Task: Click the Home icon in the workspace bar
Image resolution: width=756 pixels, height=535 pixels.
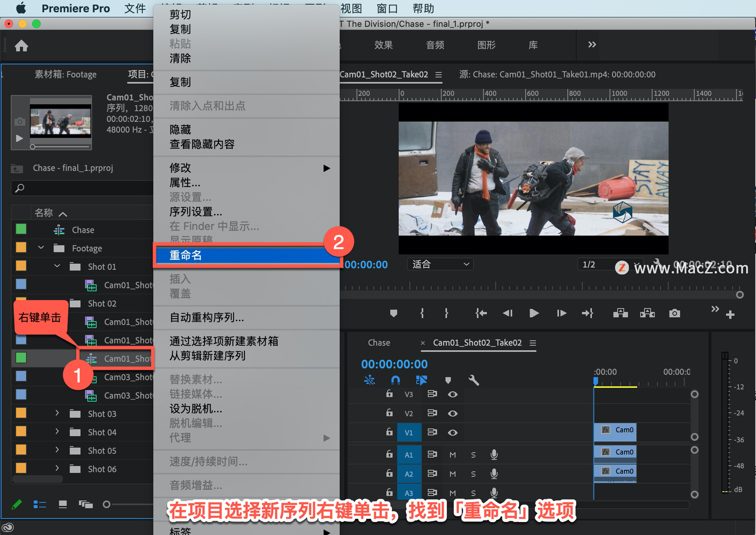Action: pyautogui.click(x=21, y=46)
